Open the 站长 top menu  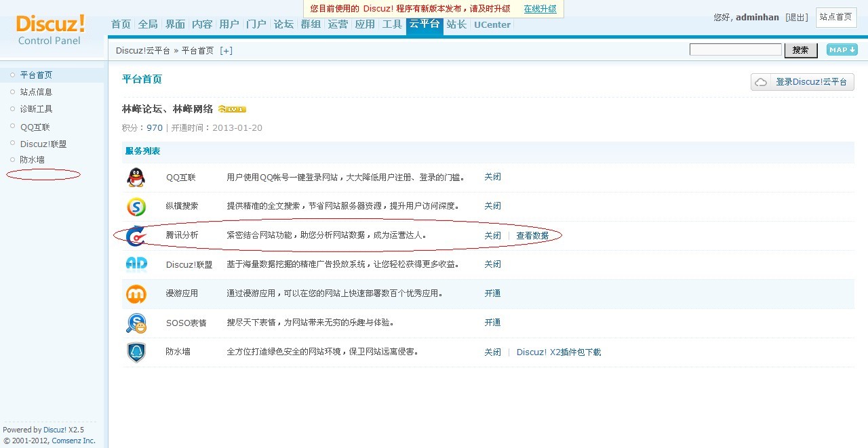click(x=456, y=24)
